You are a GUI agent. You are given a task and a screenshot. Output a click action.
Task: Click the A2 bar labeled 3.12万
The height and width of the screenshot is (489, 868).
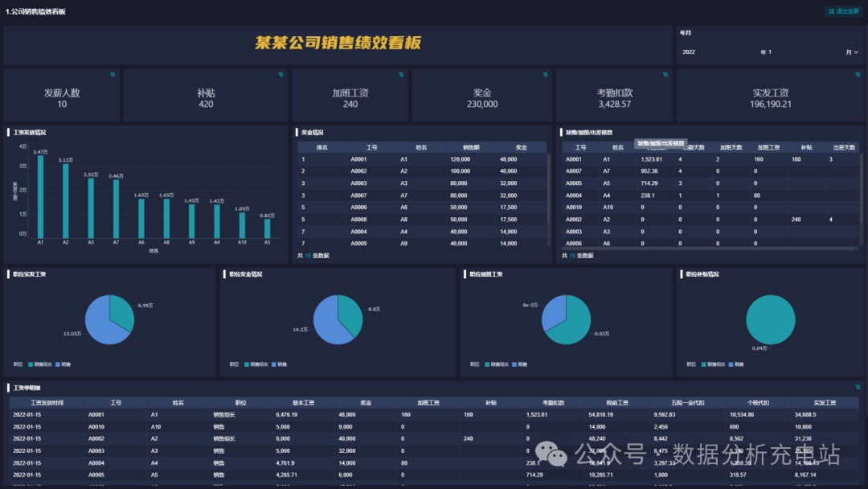tap(66, 201)
